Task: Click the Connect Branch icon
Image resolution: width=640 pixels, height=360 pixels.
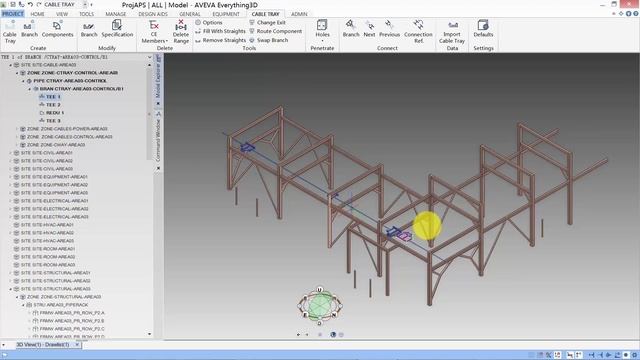Action: (x=351, y=29)
